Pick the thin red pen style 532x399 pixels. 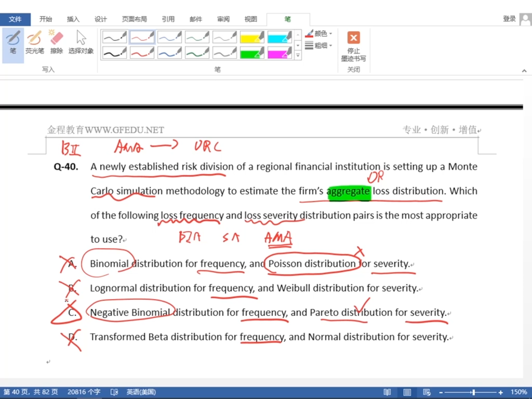[x=142, y=37]
